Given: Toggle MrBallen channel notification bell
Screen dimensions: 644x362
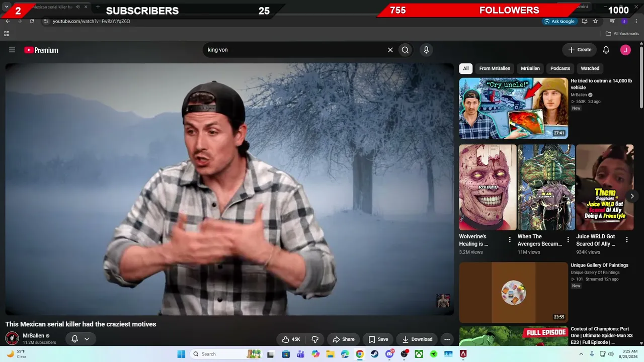Looking at the screenshot, I should click(74, 339).
